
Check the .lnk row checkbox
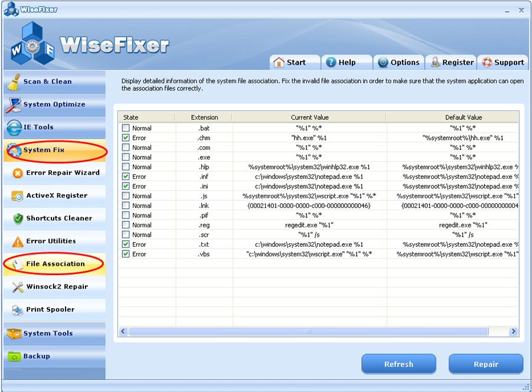(x=126, y=205)
